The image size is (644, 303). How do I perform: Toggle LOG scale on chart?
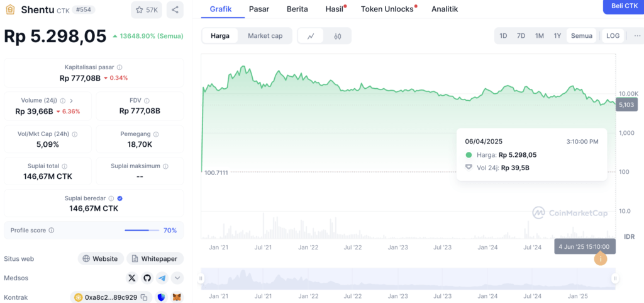(x=613, y=36)
